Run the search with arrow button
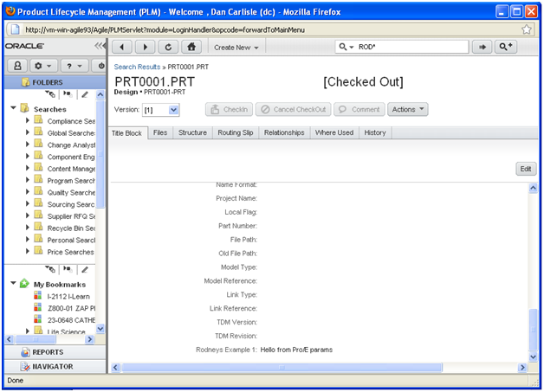Viewport: 544px width, 392px height. point(482,47)
